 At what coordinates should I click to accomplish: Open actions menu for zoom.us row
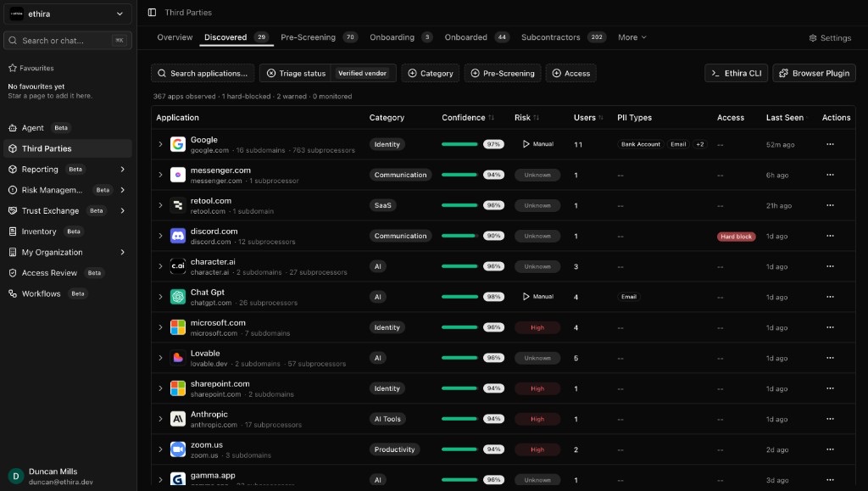click(830, 449)
